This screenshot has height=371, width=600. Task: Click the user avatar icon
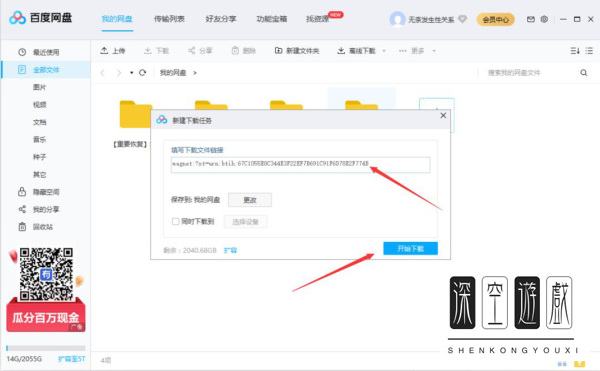click(397, 19)
